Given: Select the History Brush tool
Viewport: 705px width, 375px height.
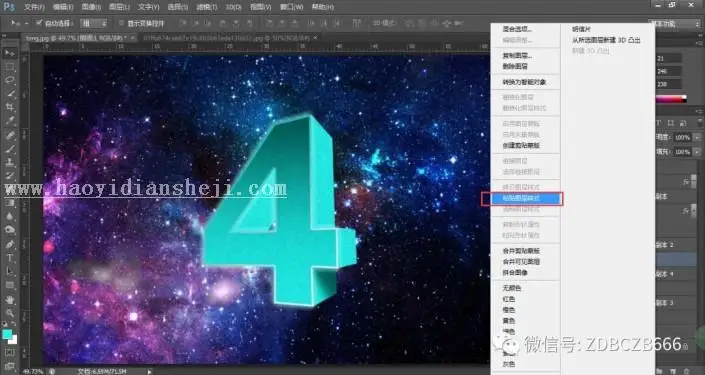Looking at the screenshot, I should coord(9,176).
